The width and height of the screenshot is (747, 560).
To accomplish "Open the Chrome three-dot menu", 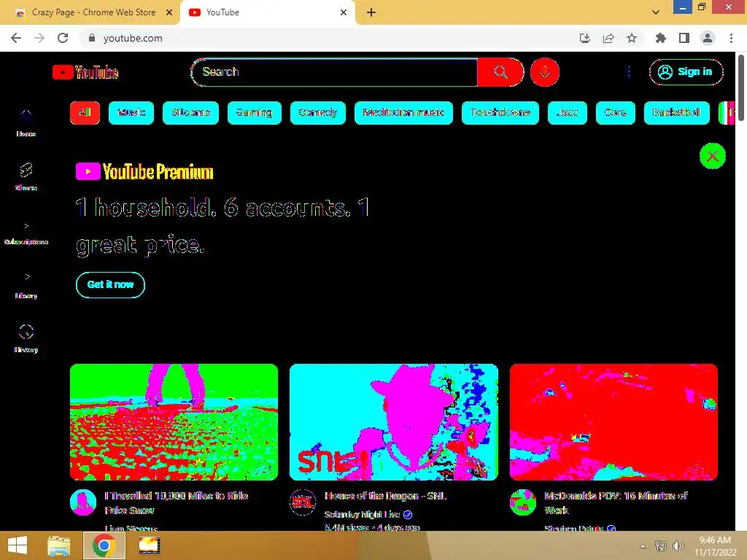I will click(x=731, y=38).
